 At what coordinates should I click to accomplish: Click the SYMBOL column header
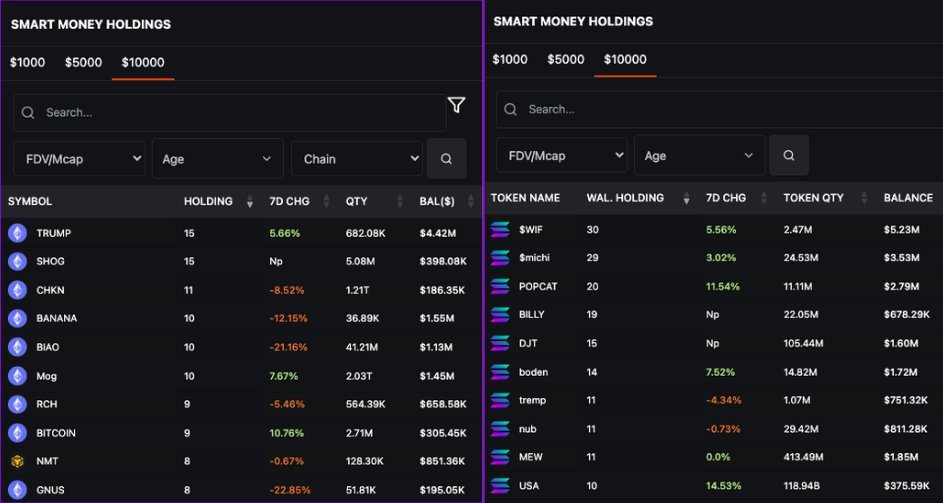tap(30, 202)
